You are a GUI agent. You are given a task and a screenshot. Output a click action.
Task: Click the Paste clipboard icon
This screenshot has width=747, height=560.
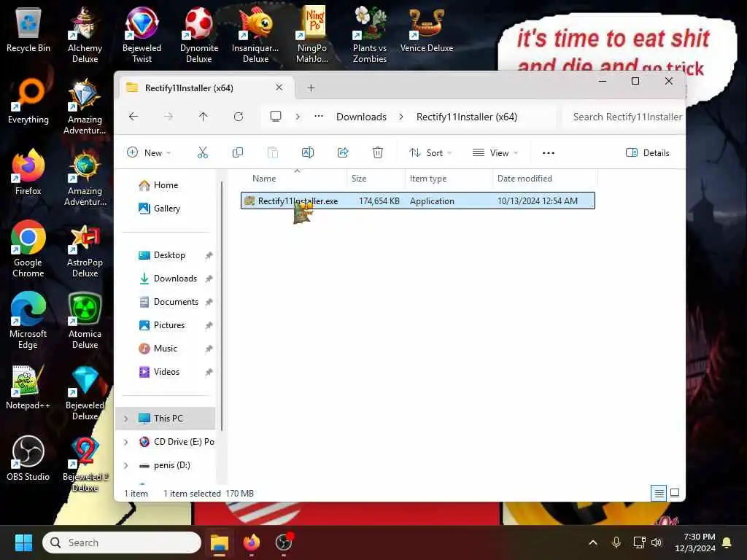click(x=273, y=152)
